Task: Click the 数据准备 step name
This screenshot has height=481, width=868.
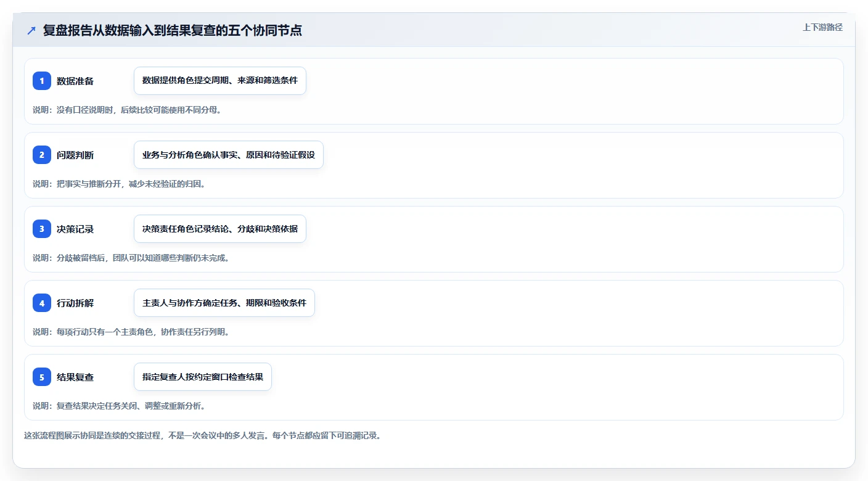Action: point(75,81)
